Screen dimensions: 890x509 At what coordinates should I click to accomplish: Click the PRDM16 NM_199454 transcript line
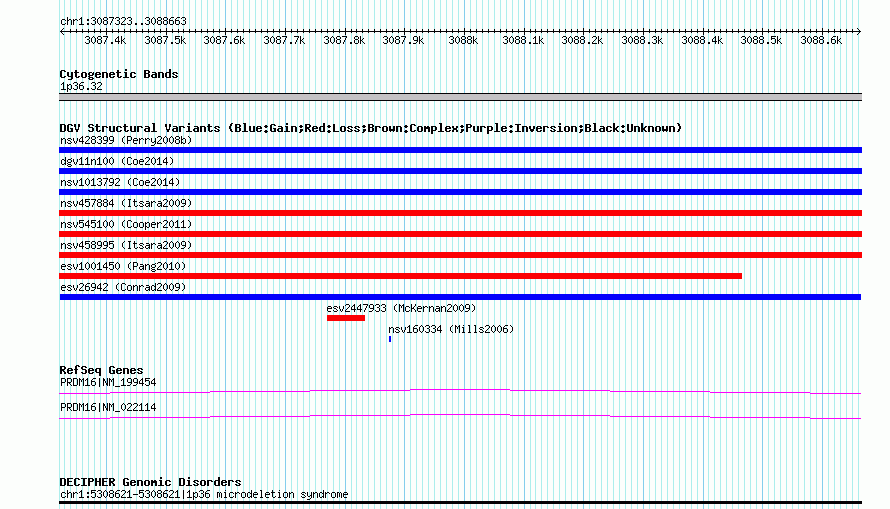[460, 391]
